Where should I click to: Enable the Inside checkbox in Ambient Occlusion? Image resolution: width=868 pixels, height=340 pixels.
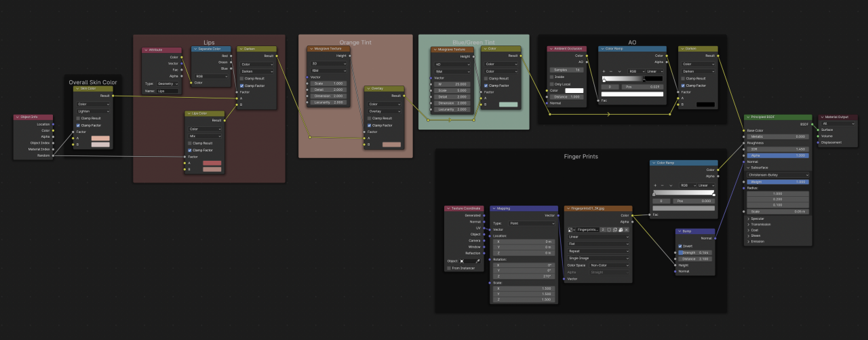pyautogui.click(x=552, y=77)
